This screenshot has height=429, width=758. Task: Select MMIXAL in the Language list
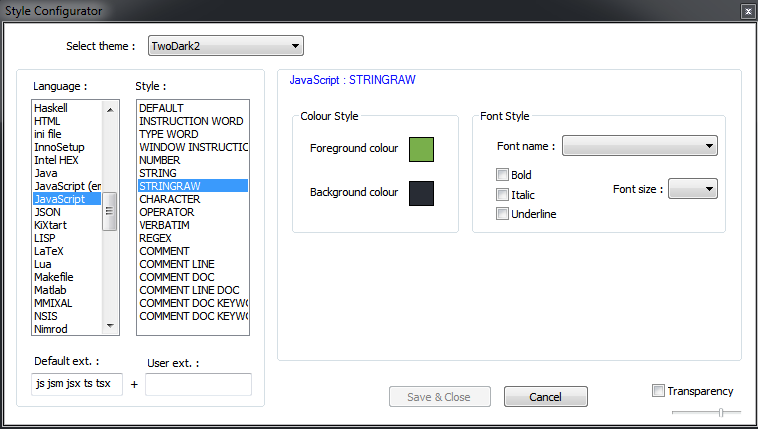point(67,303)
